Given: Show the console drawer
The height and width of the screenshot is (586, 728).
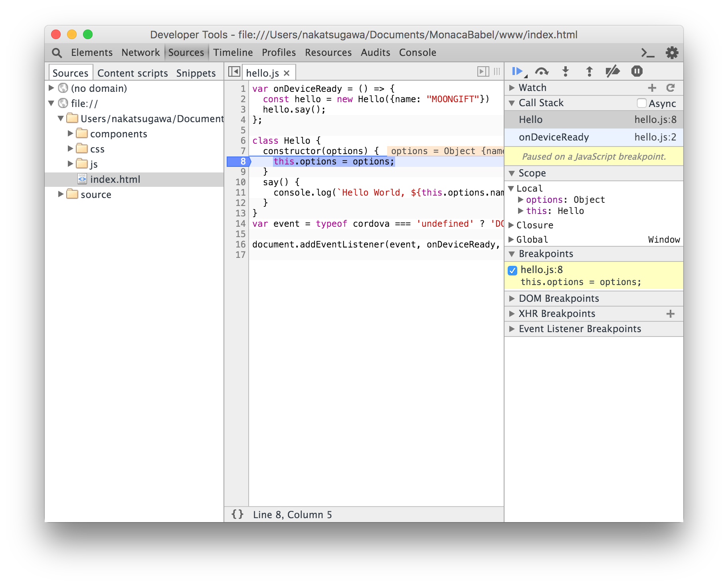Looking at the screenshot, I should (648, 53).
